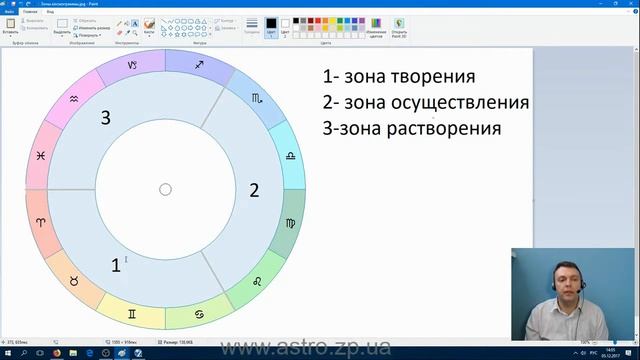Pick the red color swatch
Screen dimensions: 640x360
[x=318, y=21]
